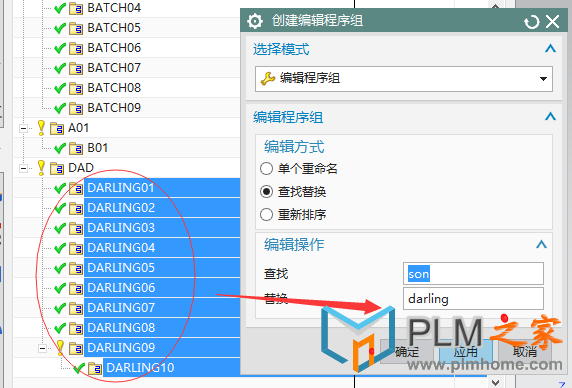Click the folder icon of A01
572x388 pixels.
click(x=57, y=128)
